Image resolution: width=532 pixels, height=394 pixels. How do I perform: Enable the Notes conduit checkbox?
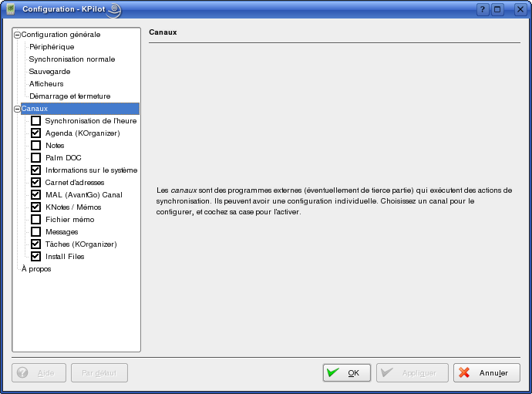(x=35, y=146)
